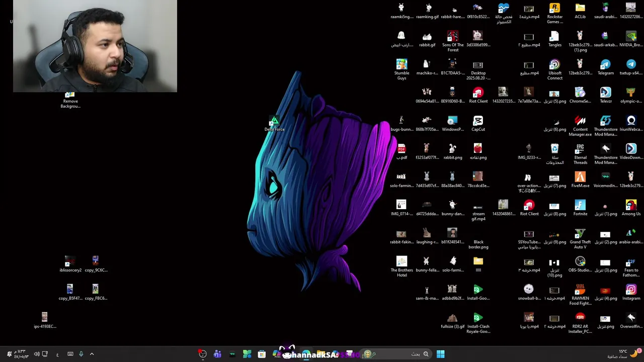The image size is (644, 362).
Task: Open the Instagram desktop shortcut
Action: [631, 292]
